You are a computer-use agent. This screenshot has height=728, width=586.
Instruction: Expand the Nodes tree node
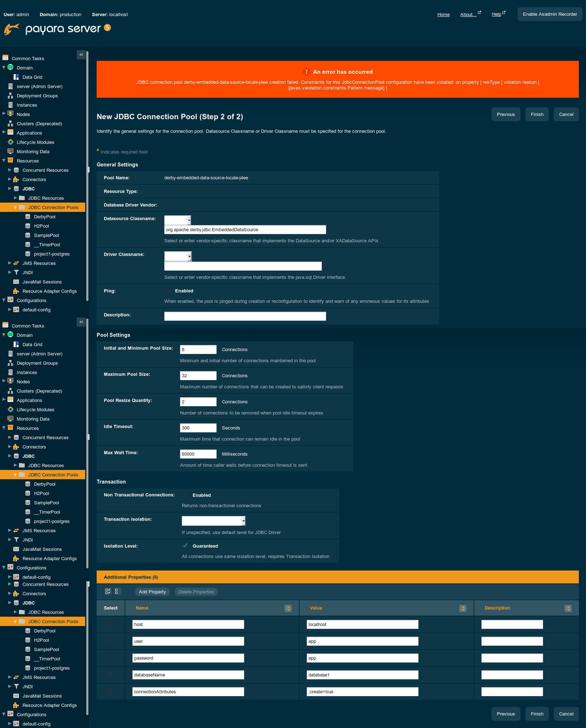(4, 114)
